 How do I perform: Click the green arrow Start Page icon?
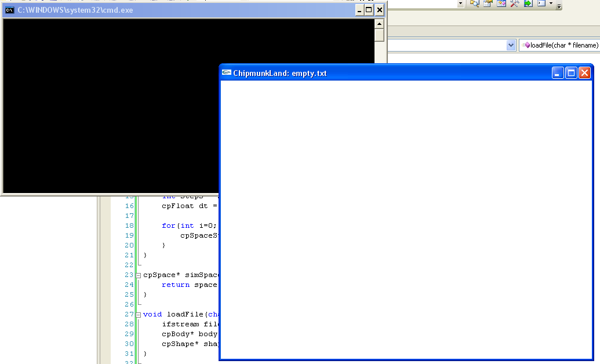tap(528, 3)
